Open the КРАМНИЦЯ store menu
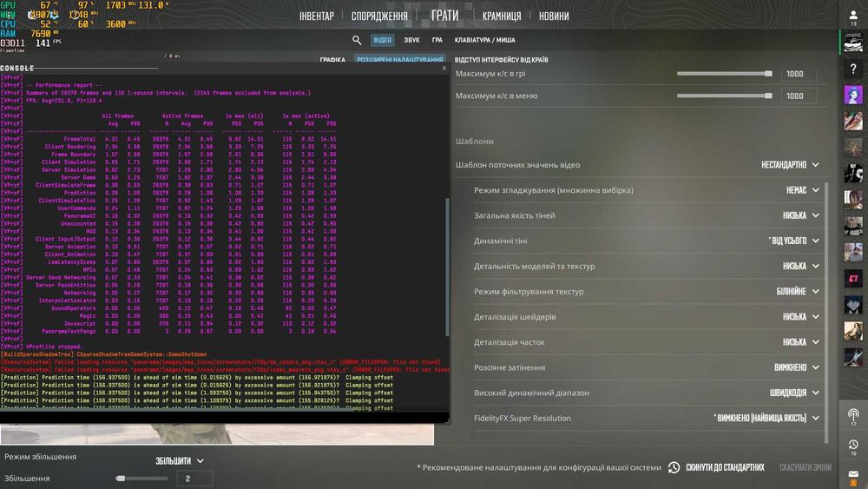This screenshot has width=868, height=489. coord(502,16)
